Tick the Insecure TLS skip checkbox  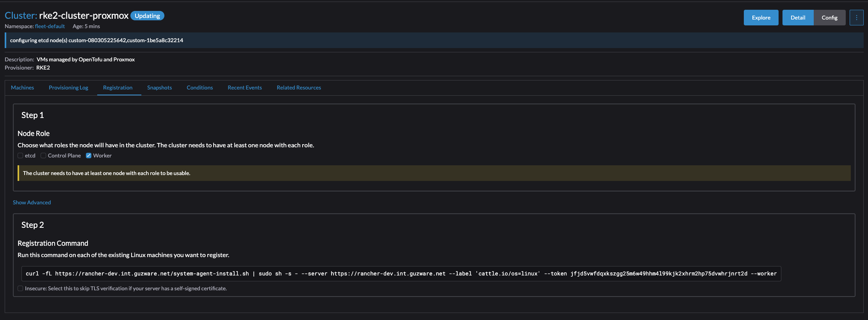[x=20, y=288]
